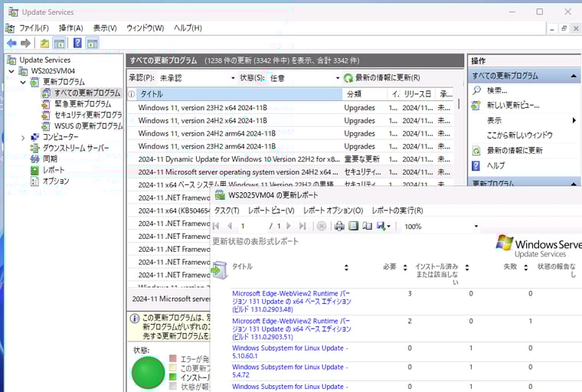Image resolution: width=582 pixels, height=392 pixels.
Task: Click the ダウンストリーム サーバー icon in tree
Action: (34, 148)
